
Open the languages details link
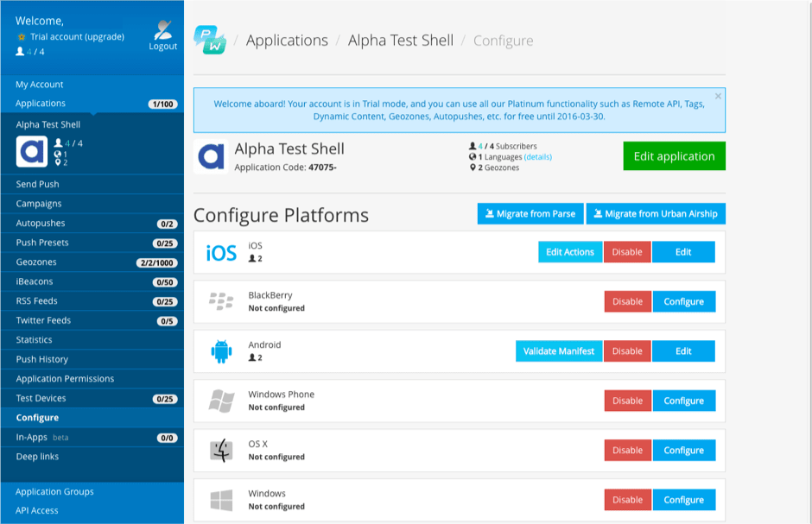[x=537, y=157]
